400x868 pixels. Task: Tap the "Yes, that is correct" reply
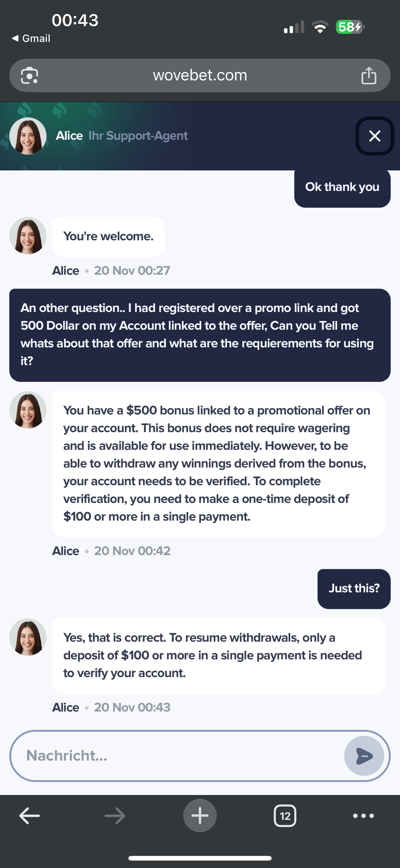(x=218, y=655)
